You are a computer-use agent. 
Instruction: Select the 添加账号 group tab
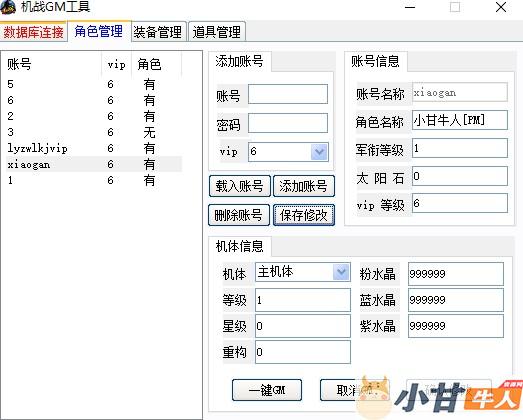pos(239,61)
